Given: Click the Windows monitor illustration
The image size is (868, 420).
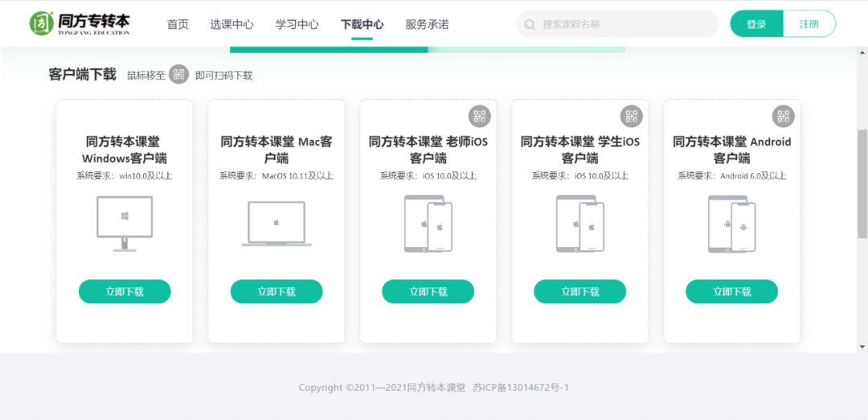Looking at the screenshot, I should pos(125,224).
